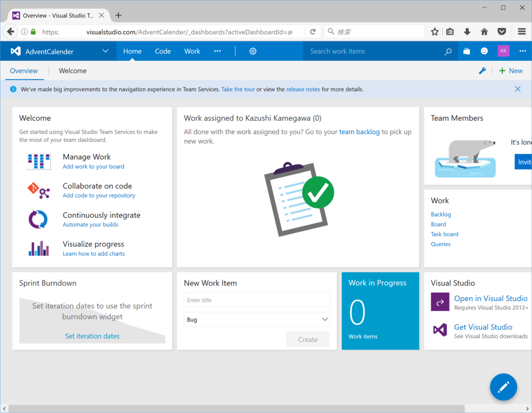Image resolution: width=532 pixels, height=413 pixels.
Task: Click the Get Visual Studio link
Action: [483, 327]
